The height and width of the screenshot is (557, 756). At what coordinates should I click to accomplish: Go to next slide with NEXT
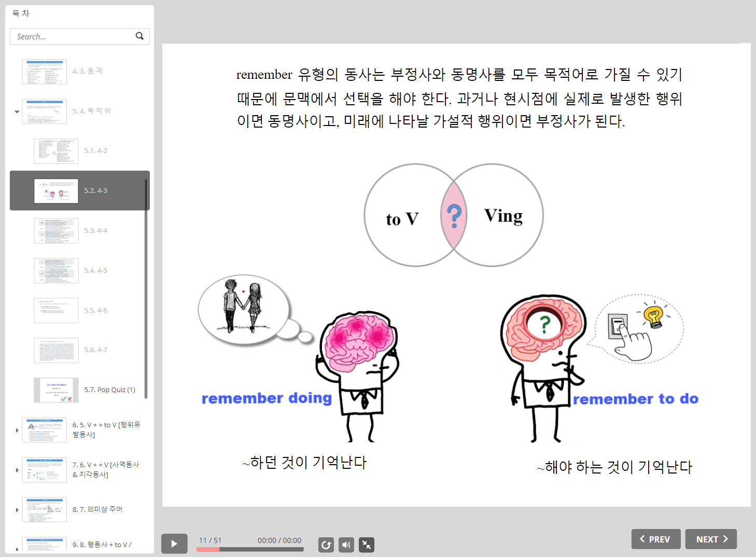tap(711, 539)
